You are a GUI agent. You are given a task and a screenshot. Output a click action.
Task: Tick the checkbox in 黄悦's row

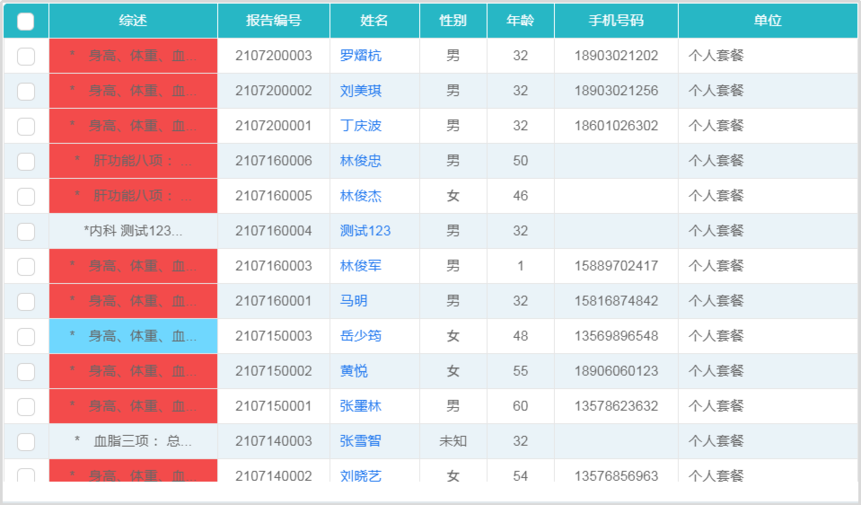pyautogui.click(x=26, y=372)
